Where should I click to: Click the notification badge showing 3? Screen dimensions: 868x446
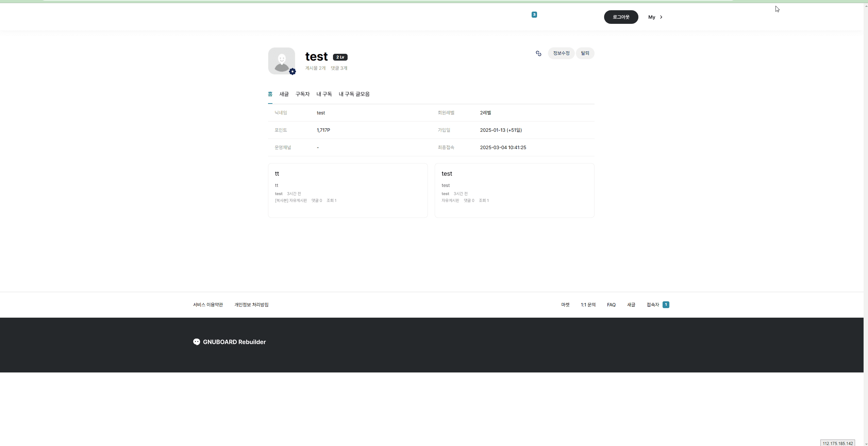[x=534, y=15]
